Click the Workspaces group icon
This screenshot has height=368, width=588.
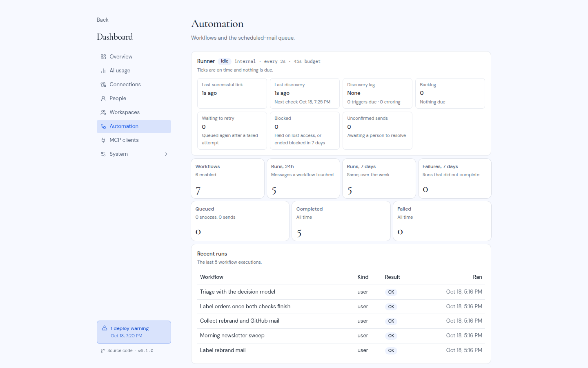pyautogui.click(x=103, y=112)
